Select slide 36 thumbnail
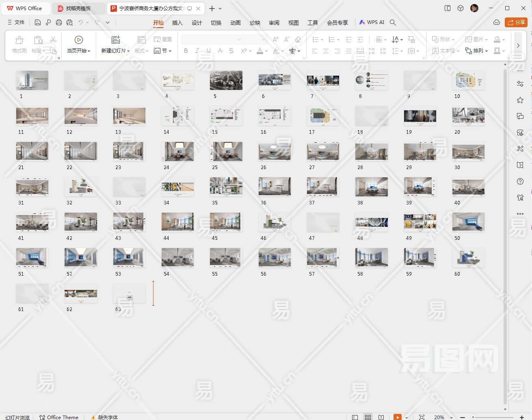Screen dimensions: 532x420 [x=275, y=187]
